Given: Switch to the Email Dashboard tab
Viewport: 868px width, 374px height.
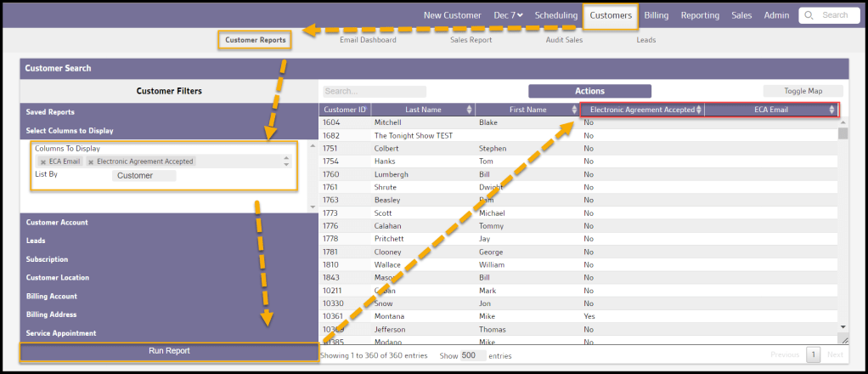Looking at the screenshot, I should [x=368, y=40].
